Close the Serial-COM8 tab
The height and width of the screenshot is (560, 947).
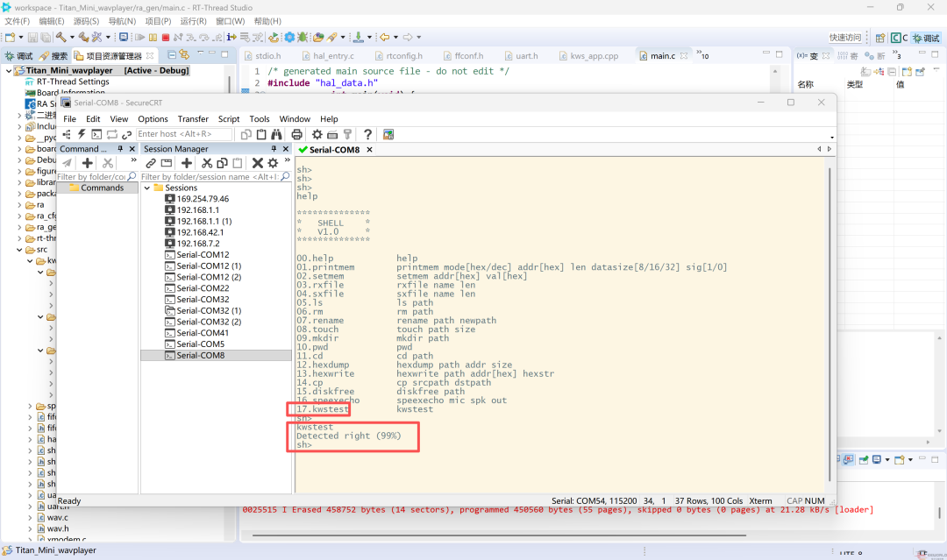(370, 150)
